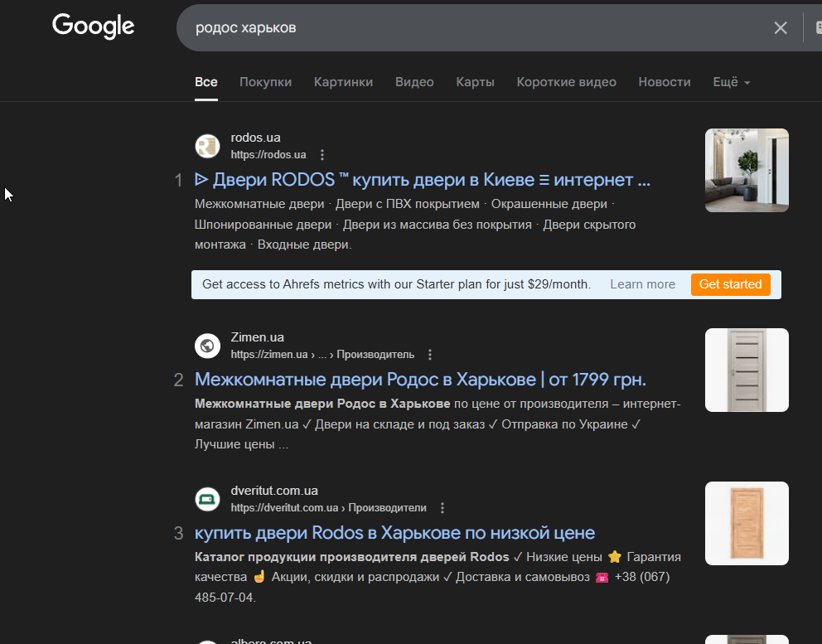Viewport: 822px width, 644px height.
Task: Open three-dot menu for dveritut.com.ua result
Action: click(x=442, y=507)
